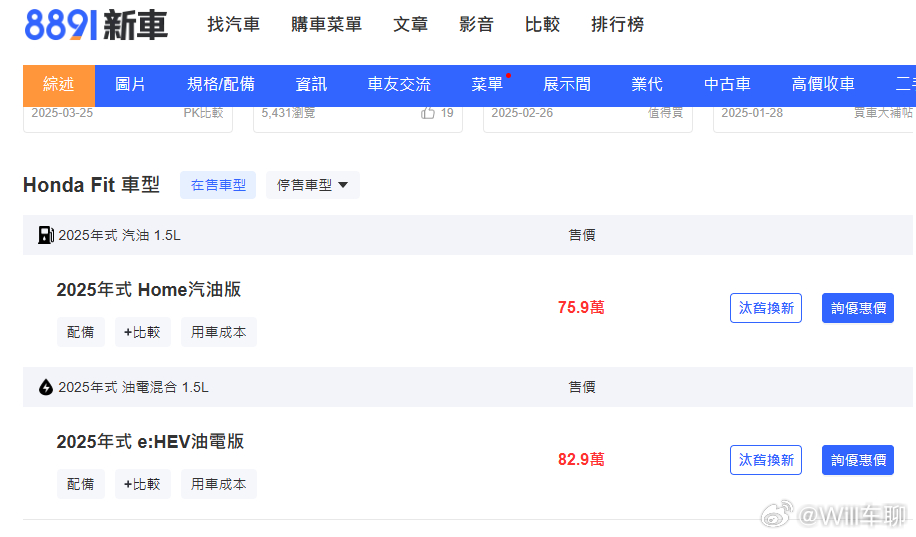This screenshot has height=537, width=916.
Task: Click the Honda Fit 車型 heading
Action: tap(91, 185)
